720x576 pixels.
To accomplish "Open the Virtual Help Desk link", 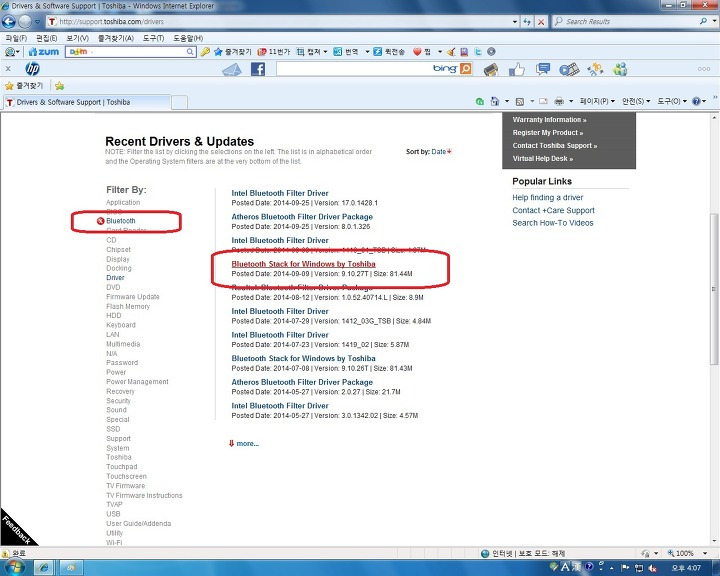I will [x=543, y=158].
